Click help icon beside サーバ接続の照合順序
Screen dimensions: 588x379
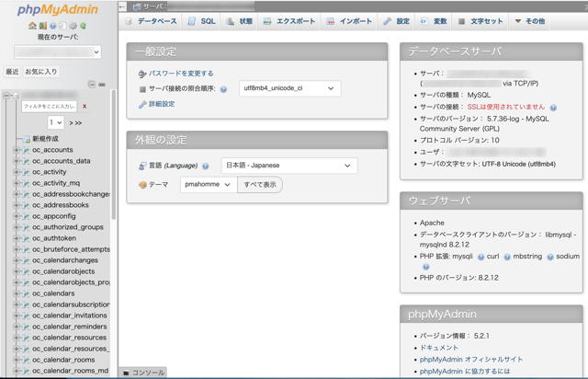[x=227, y=89]
